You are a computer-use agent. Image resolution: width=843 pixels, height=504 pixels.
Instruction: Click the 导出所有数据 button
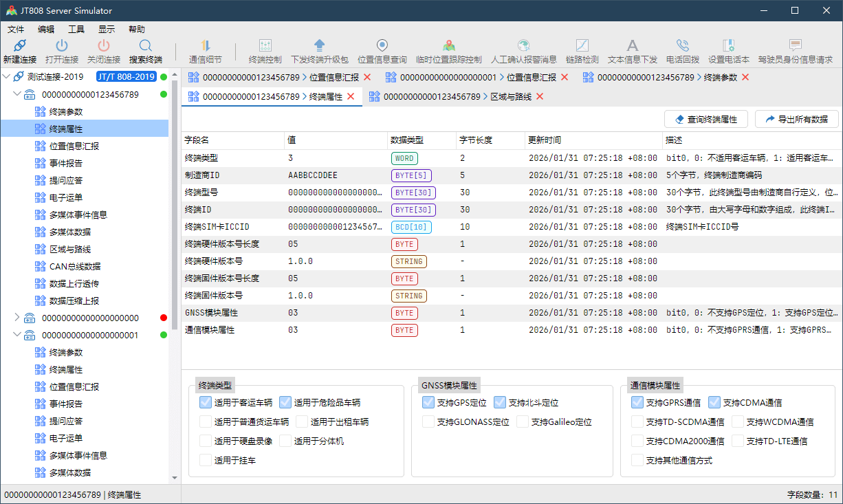796,119
